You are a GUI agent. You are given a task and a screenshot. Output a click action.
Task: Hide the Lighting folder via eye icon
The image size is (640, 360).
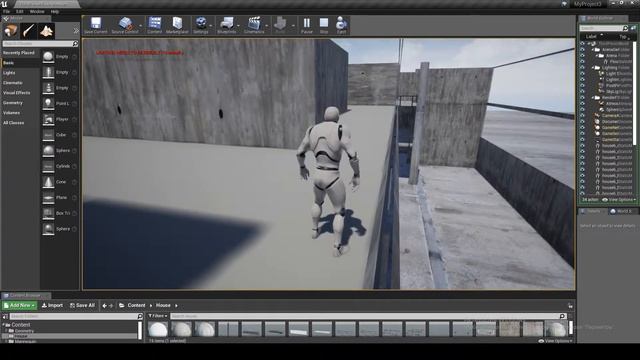click(x=582, y=67)
